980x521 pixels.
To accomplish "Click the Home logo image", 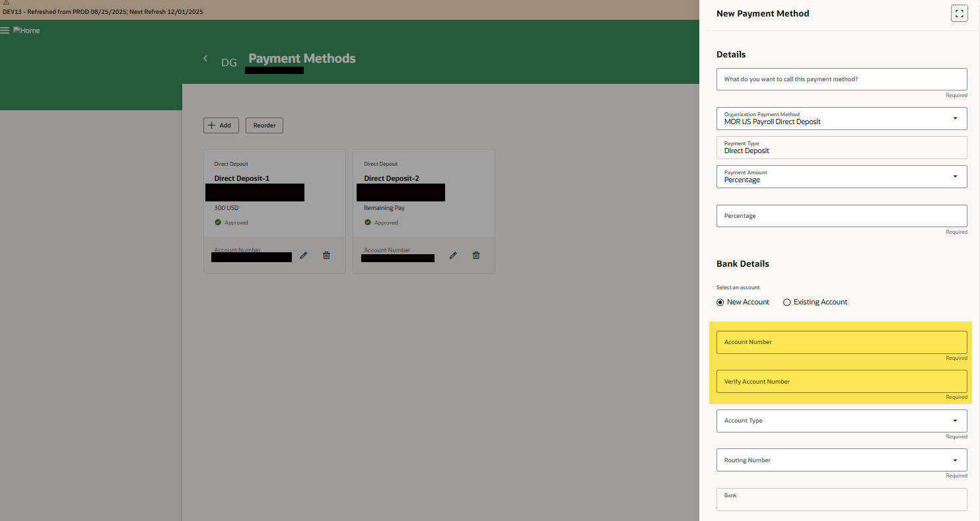I will (26, 30).
